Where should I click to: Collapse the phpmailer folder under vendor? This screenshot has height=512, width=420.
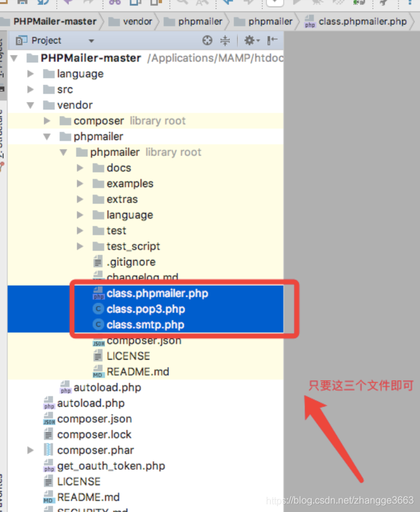47,136
